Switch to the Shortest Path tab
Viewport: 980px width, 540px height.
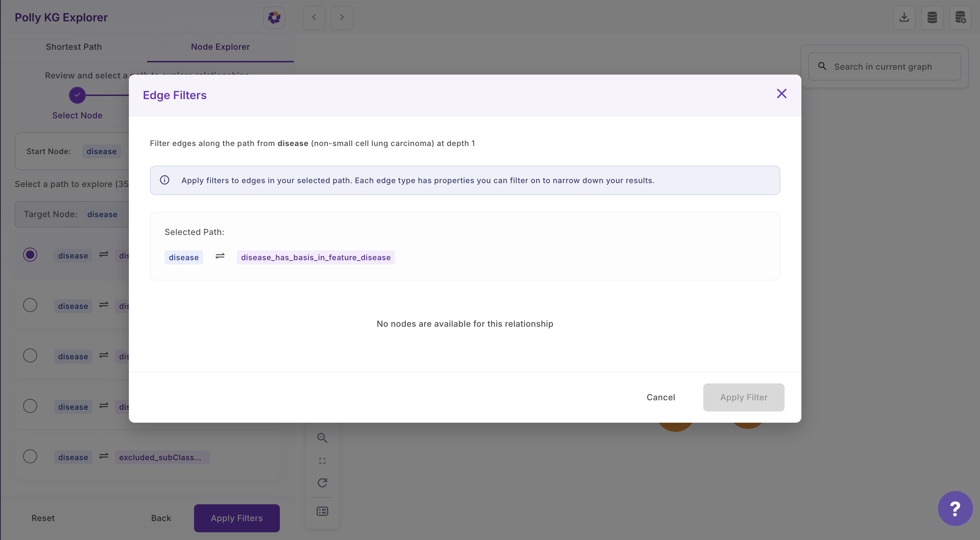click(x=74, y=47)
